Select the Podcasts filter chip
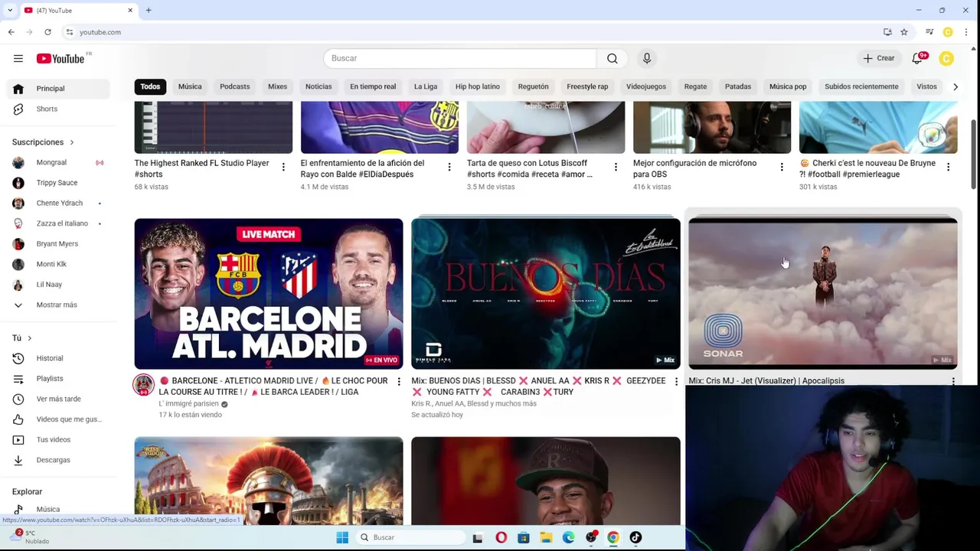Screen dimensions: 980x551 coord(235,86)
